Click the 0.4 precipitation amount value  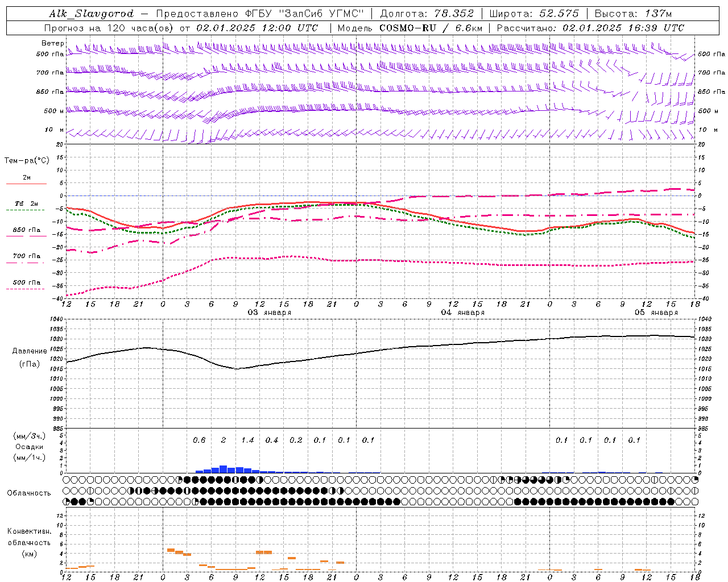(272, 440)
